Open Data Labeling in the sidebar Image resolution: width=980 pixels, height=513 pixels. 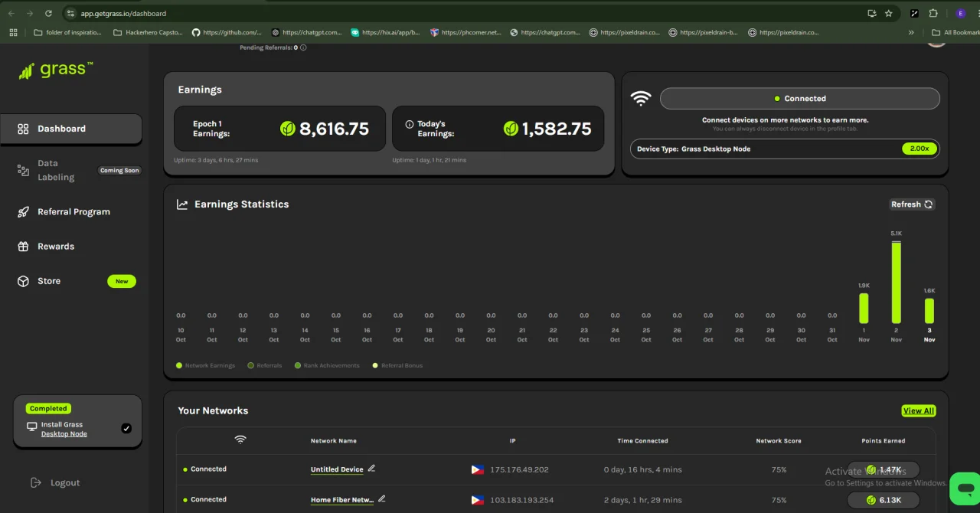[56, 170]
